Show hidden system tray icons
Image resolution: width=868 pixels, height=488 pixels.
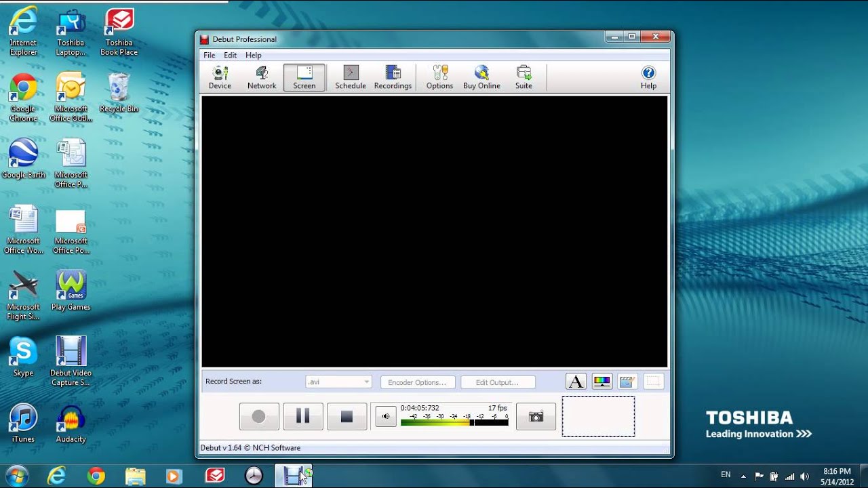click(x=743, y=476)
